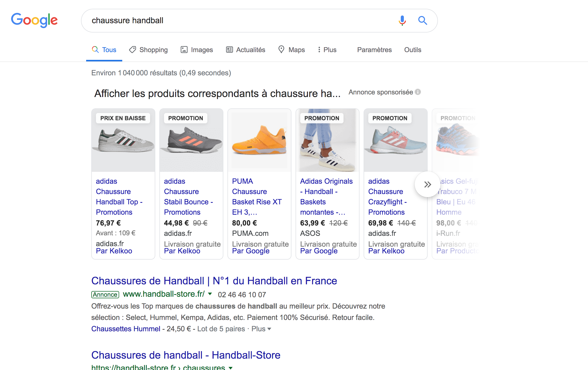The image size is (588, 370).
Task: Expand handball-store.fr ad URL dropdown arrow
Action: (x=210, y=294)
